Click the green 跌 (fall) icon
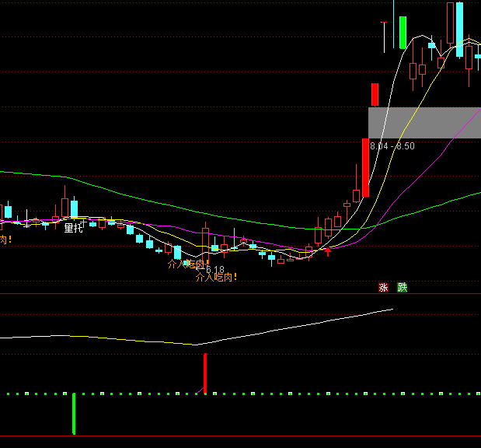Image resolution: width=481 pixels, height=448 pixels. tap(402, 287)
